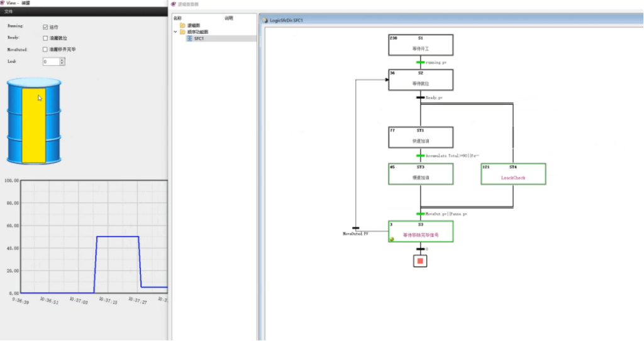Toggle the Running 运行 checkbox

45,27
